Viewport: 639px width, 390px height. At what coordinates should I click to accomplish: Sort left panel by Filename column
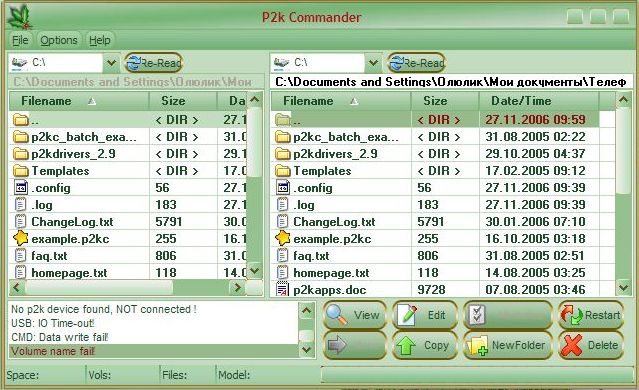79,101
